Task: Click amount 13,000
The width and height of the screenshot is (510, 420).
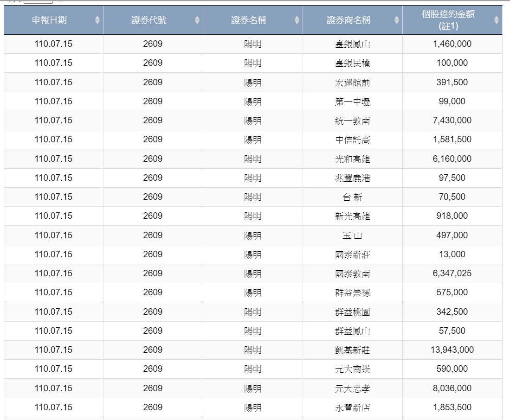Action: pyautogui.click(x=452, y=254)
